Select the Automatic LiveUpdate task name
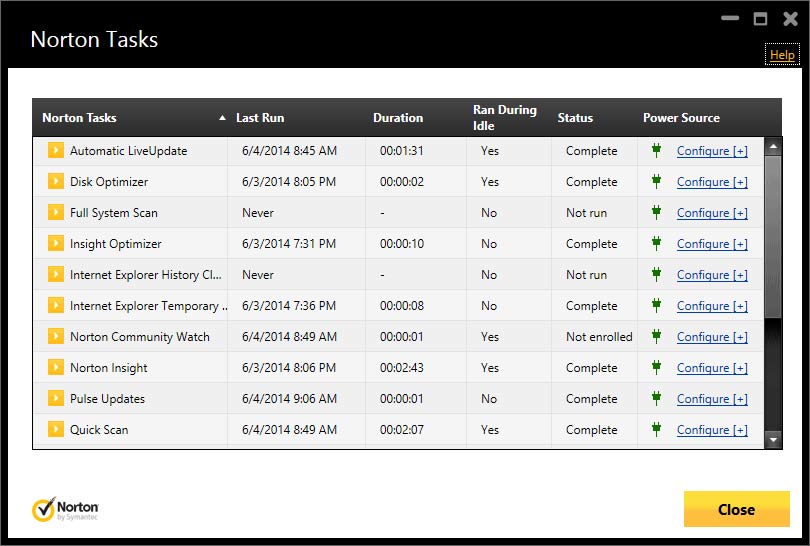 pyautogui.click(x=129, y=151)
